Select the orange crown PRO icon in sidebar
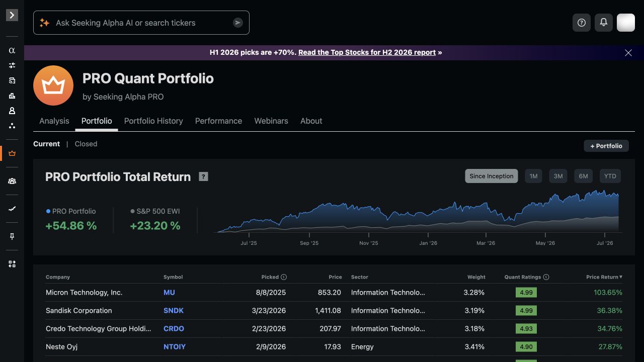The image size is (644, 362). tap(12, 153)
